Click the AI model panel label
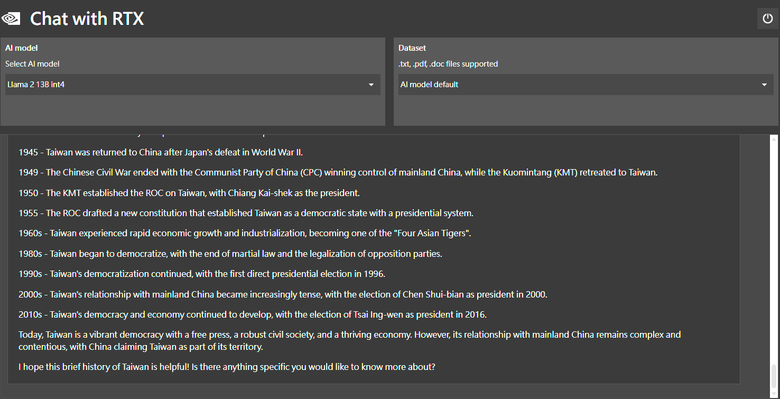The image size is (780, 399). click(21, 48)
